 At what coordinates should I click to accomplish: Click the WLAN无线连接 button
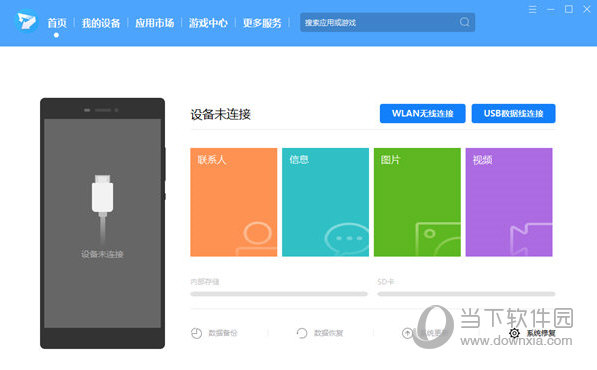click(423, 113)
